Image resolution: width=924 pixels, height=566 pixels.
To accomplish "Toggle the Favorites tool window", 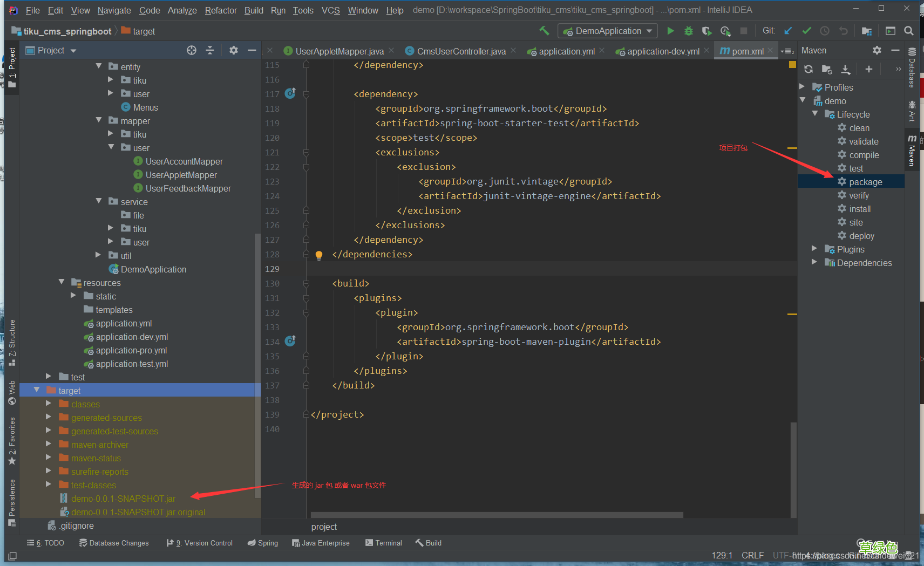I will tap(12, 441).
